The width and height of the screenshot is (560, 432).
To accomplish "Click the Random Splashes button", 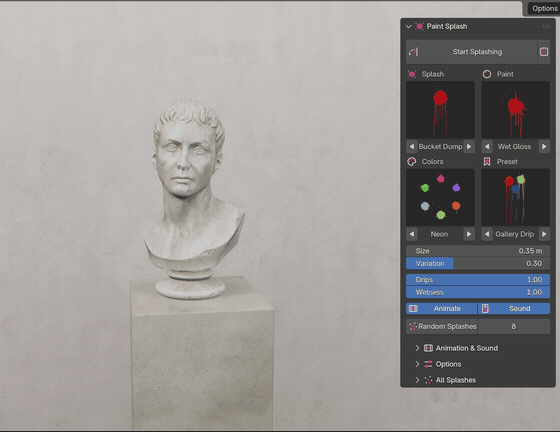I will (x=442, y=326).
